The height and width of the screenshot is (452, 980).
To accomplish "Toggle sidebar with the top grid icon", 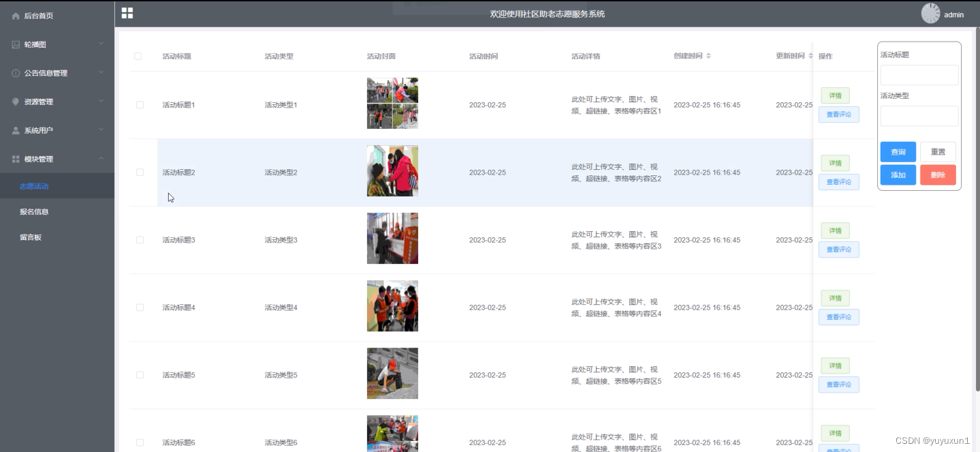I will click(x=127, y=13).
